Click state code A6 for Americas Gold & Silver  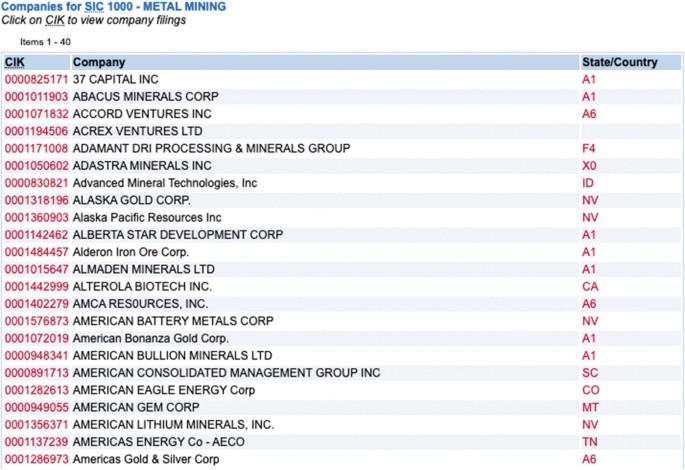click(589, 460)
